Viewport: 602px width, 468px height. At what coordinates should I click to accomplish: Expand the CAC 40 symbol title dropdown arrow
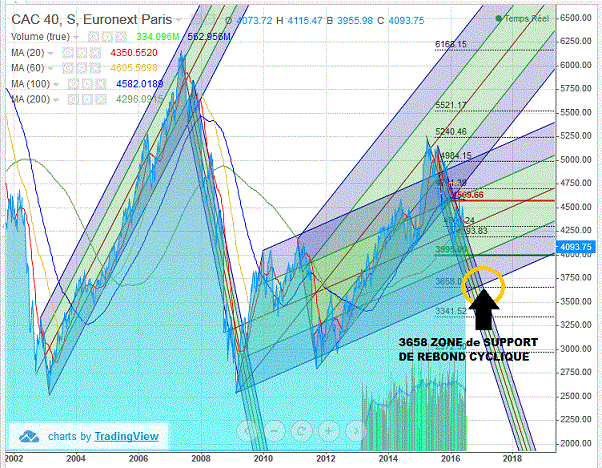click(179, 20)
